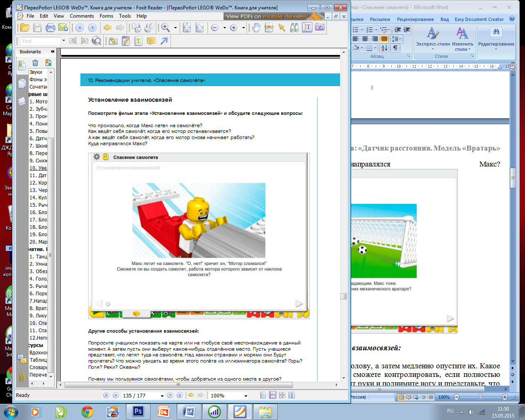Select the Typewriter tool icon
Screen dimensions: 525x420
click(139, 41)
